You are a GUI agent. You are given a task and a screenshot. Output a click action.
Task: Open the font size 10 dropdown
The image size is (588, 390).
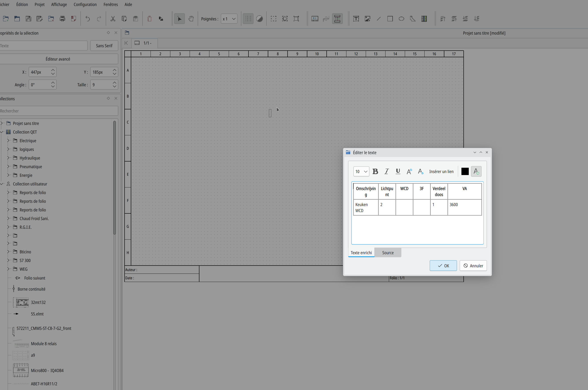pos(361,172)
